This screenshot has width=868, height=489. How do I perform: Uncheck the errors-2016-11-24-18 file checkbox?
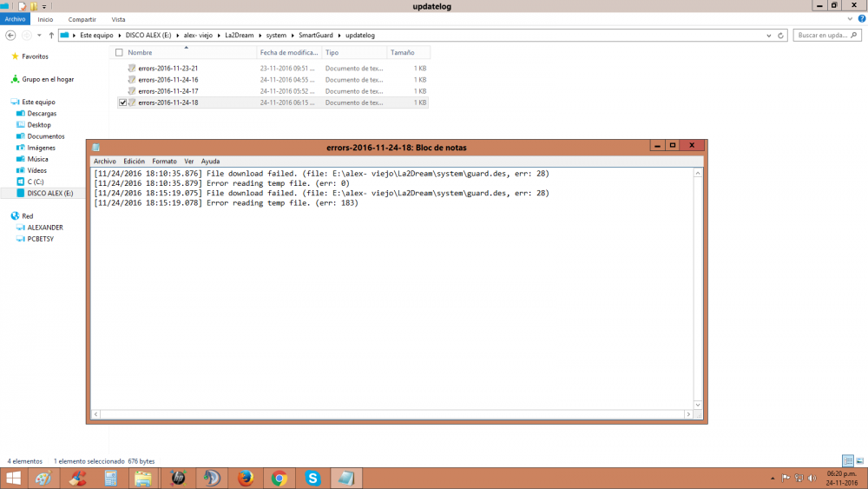point(122,102)
